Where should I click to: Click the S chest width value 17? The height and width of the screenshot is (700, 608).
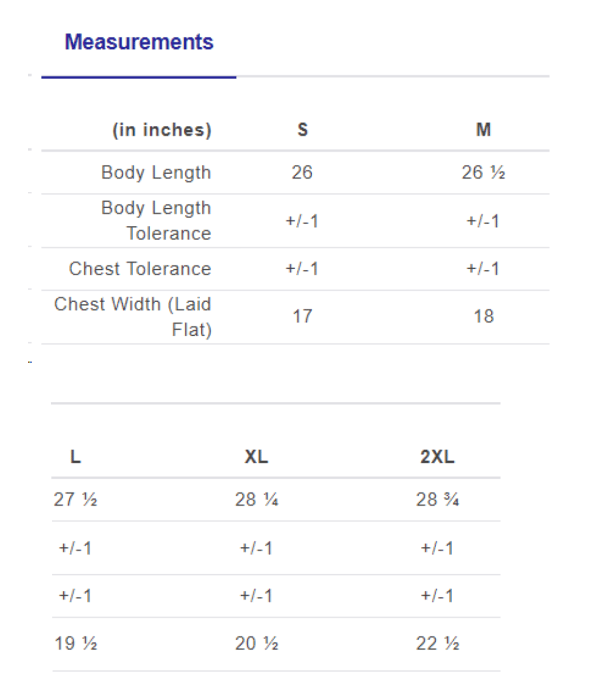tap(302, 316)
